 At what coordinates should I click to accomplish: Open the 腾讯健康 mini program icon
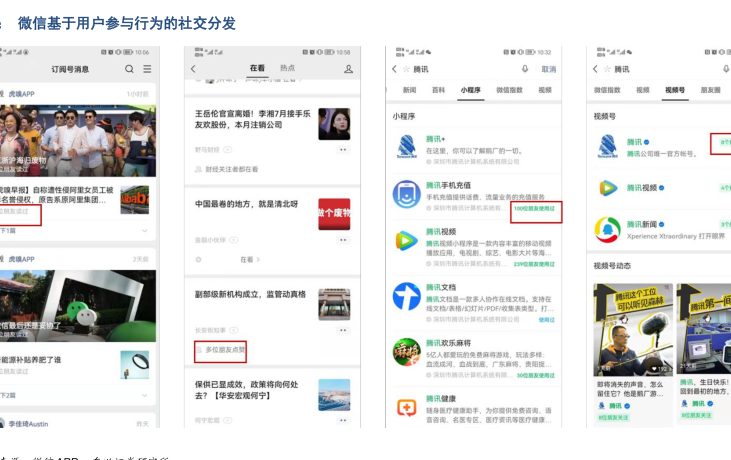406,408
